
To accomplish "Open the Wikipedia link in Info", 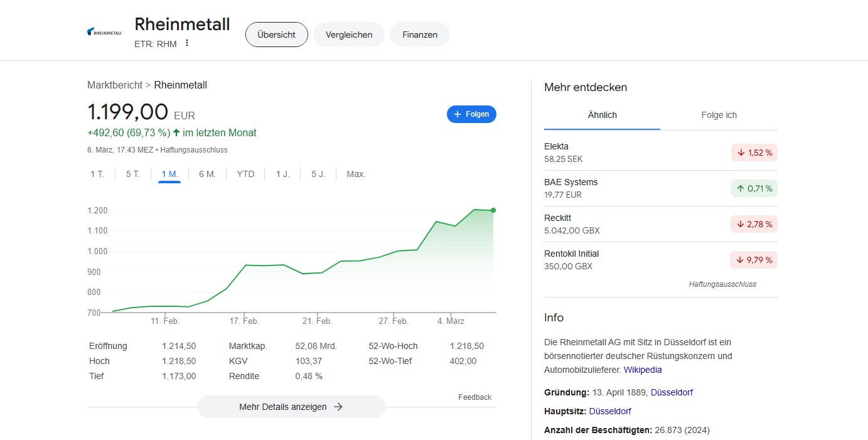I will tap(643, 370).
